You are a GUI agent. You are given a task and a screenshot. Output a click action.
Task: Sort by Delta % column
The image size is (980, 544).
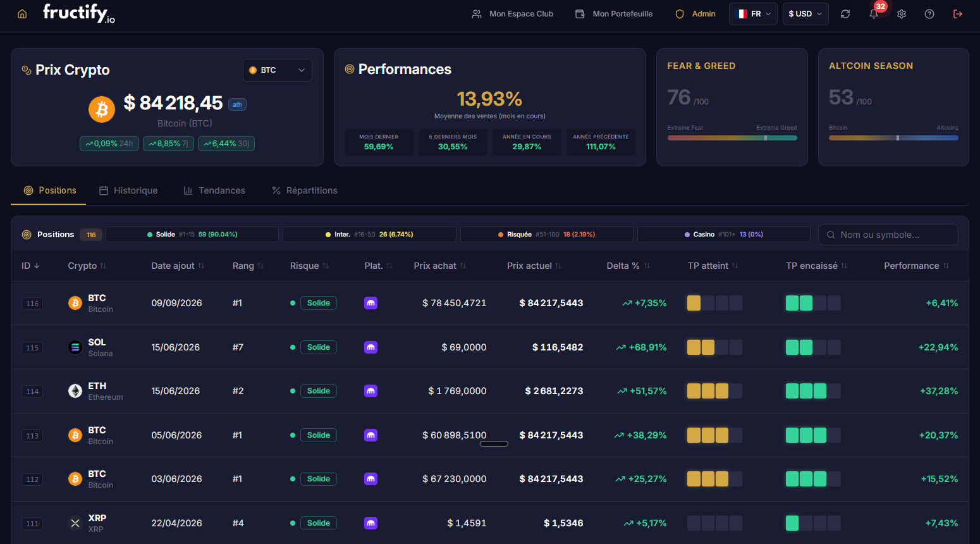628,266
